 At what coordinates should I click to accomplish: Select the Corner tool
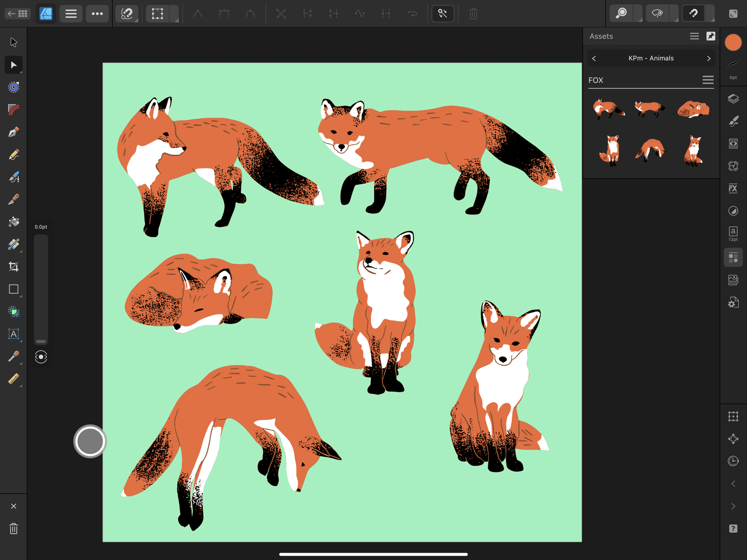pyautogui.click(x=14, y=109)
